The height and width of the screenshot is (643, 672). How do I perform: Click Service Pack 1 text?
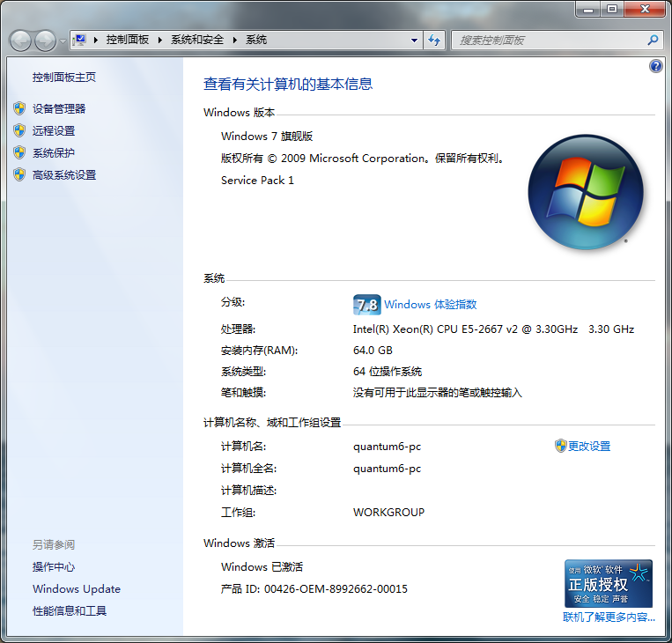click(257, 181)
